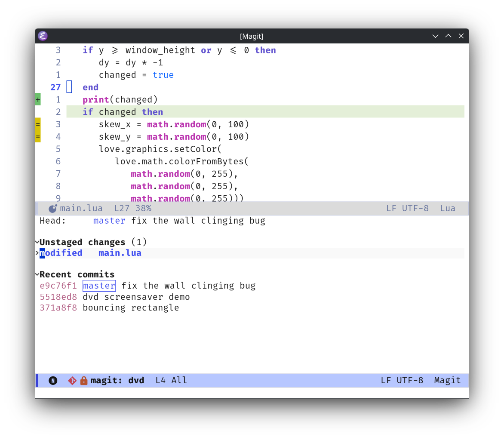
Task: Collapse the Recent commits section
Action: click(x=37, y=274)
